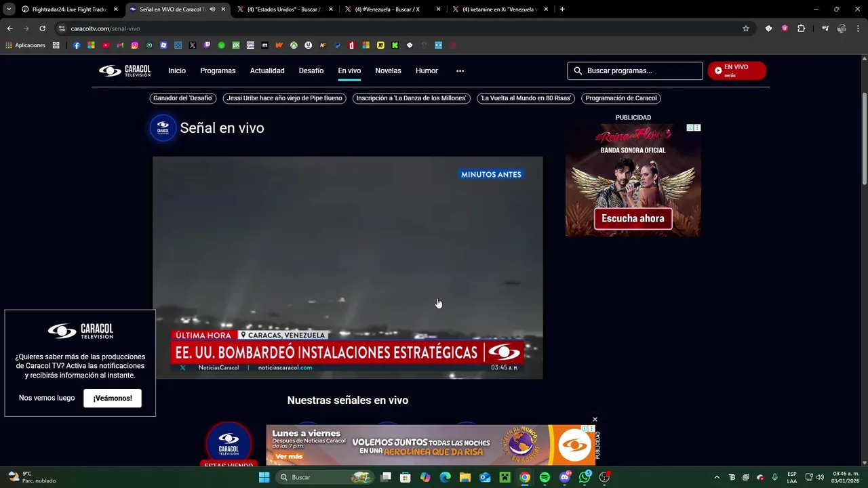Switch to the 'ketamine en X' tab
This screenshot has width=868, height=488.
click(500, 9)
